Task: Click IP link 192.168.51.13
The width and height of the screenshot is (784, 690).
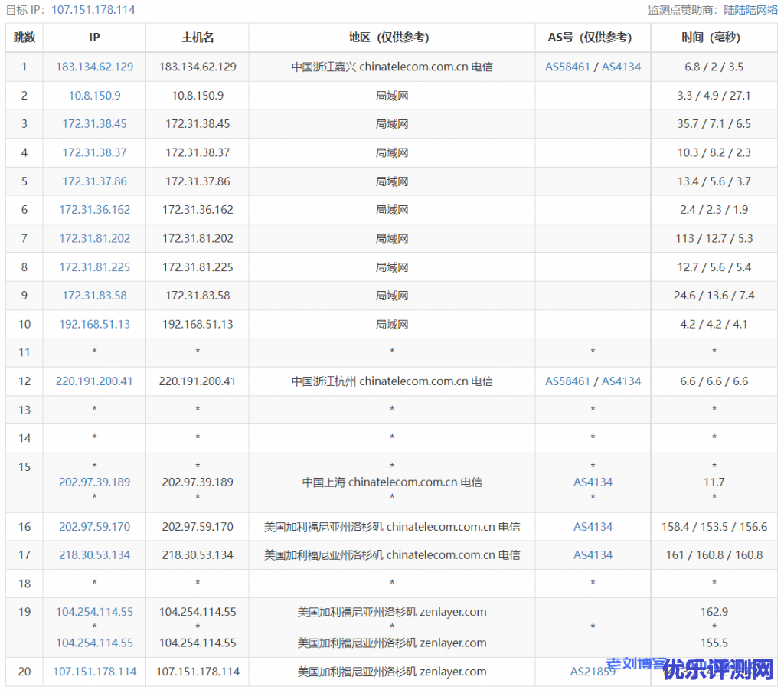Action: tap(94, 324)
